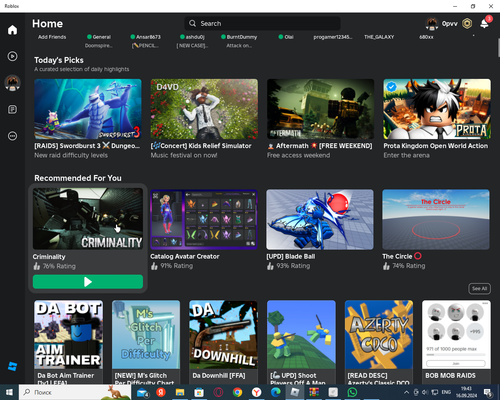Open friend THE_GALAXY
500x400 pixels.
(x=379, y=37)
